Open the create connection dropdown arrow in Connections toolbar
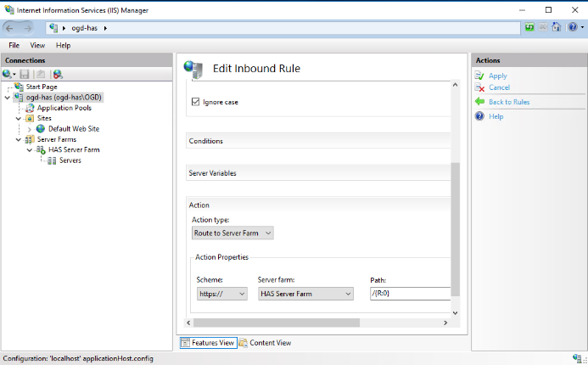 (14, 75)
